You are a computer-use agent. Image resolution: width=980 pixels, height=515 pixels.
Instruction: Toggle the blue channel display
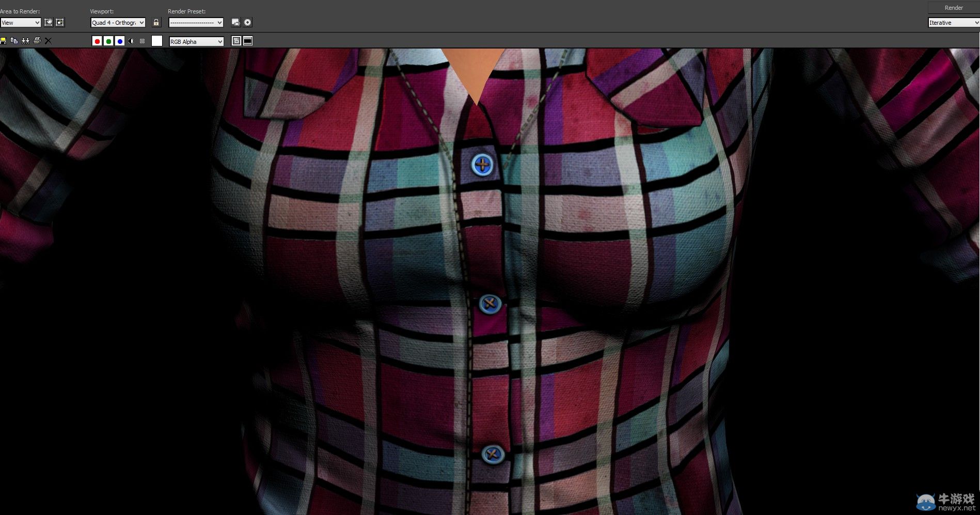(120, 41)
